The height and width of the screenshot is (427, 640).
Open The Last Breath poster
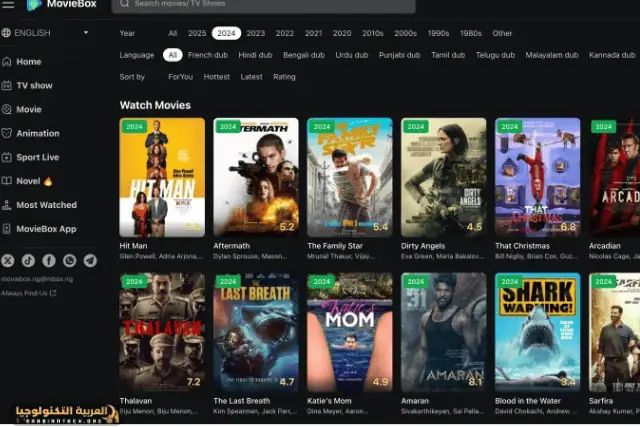(256, 332)
